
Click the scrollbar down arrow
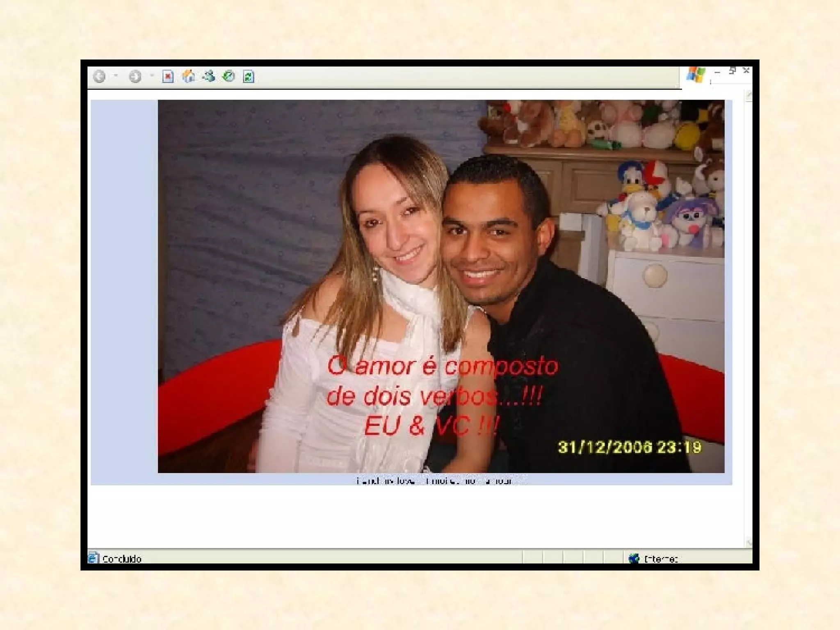pos(749,543)
